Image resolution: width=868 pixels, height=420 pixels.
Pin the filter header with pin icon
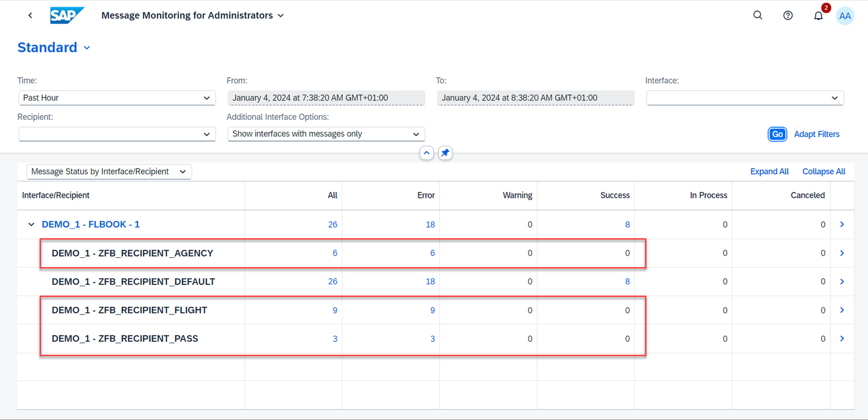445,153
